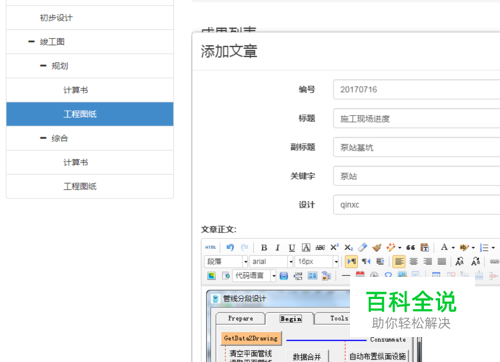
Task: Toggle HTML source view in editor
Action: [x=210, y=248]
